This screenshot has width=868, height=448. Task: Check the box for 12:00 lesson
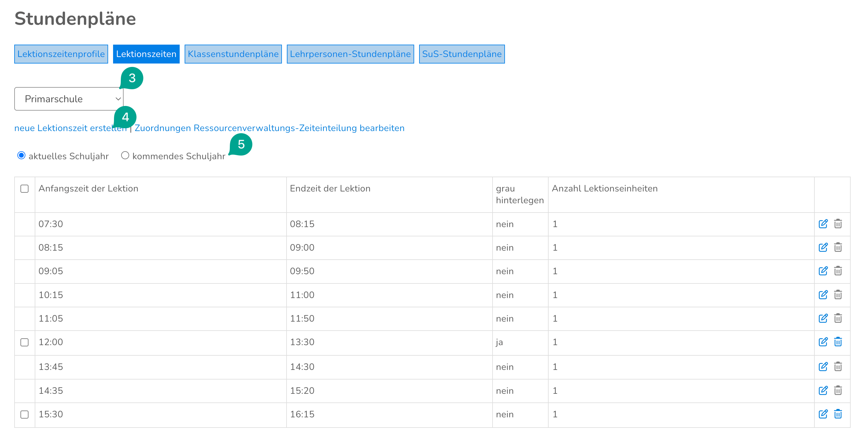coord(24,342)
